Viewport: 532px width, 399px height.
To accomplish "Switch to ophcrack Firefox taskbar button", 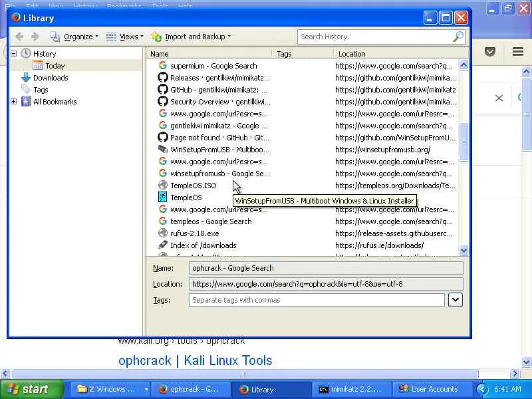I will (190, 389).
